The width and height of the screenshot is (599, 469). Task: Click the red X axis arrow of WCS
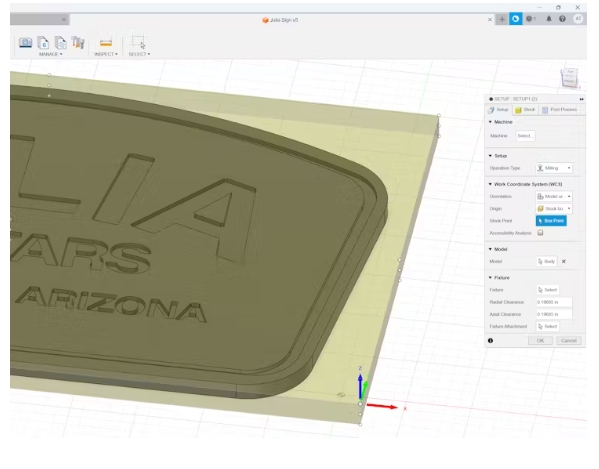coord(382,406)
